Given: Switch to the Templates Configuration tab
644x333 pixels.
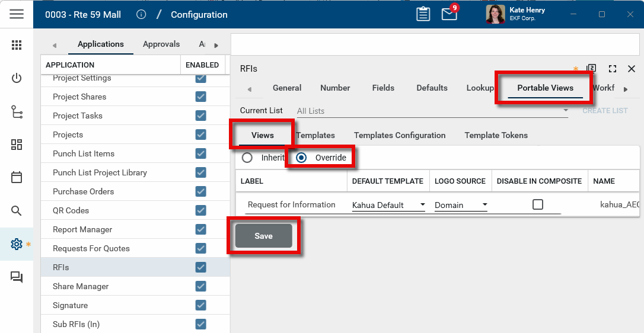Looking at the screenshot, I should [400, 135].
